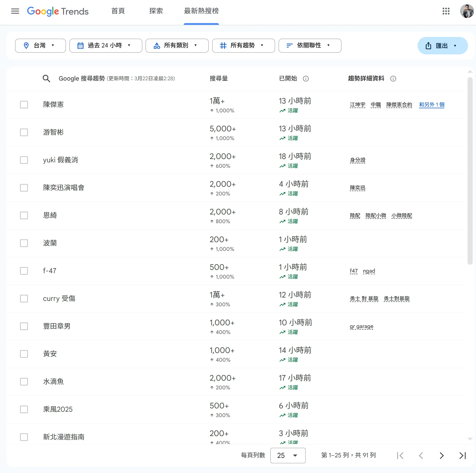Image resolution: width=476 pixels, height=473 pixels.
Task: Click the gr garage related query
Action: (x=361, y=327)
